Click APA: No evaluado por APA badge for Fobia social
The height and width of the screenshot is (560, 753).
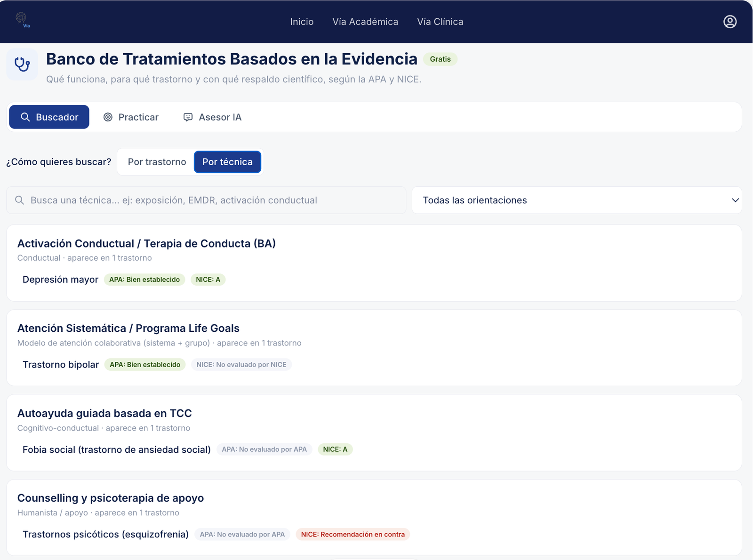[264, 449]
